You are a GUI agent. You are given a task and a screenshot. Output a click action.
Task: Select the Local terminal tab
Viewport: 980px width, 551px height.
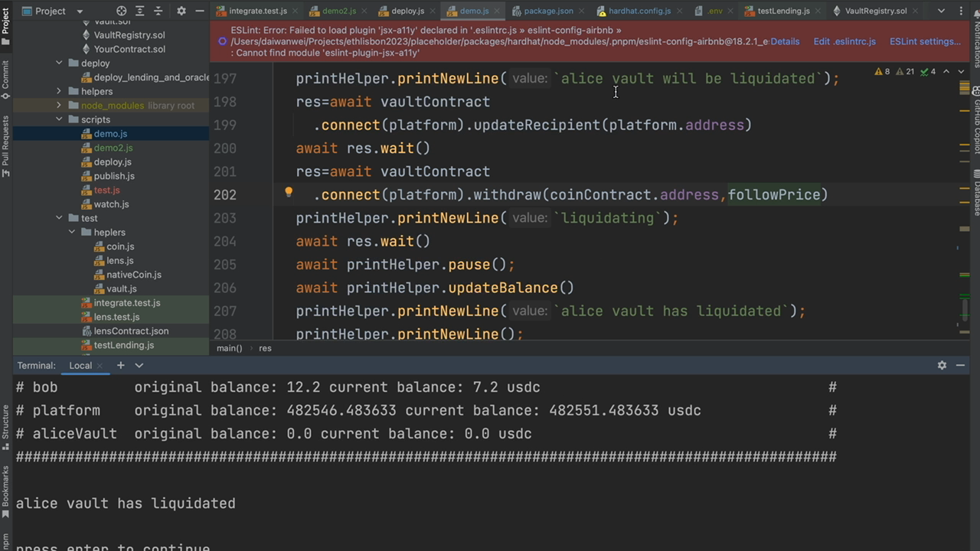pyautogui.click(x=80, y=366)
